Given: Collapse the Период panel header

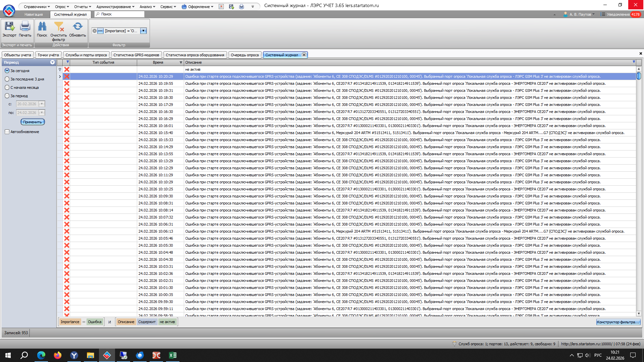Looking at the screenshot, I should 52,62.
